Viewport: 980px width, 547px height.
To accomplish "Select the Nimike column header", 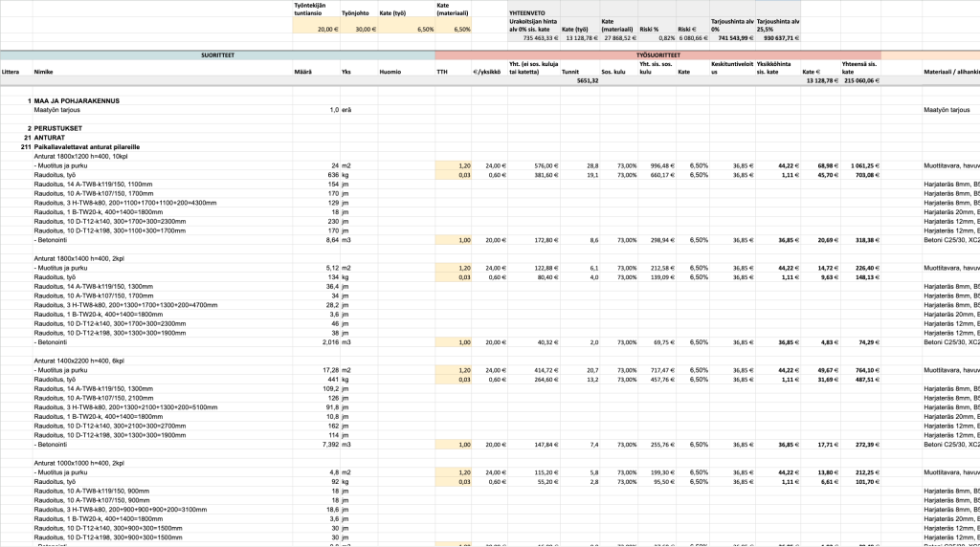I will point(44,72).
